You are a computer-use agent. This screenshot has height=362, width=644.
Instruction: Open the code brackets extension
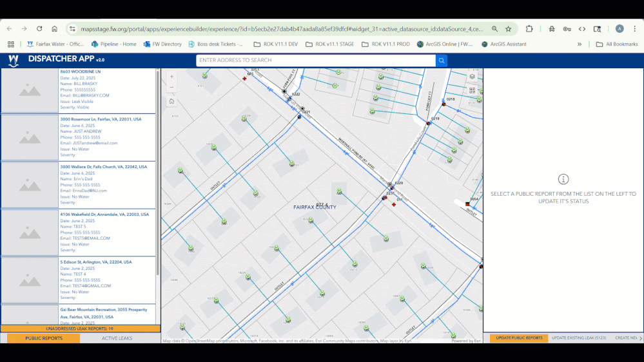coord(582,29)
